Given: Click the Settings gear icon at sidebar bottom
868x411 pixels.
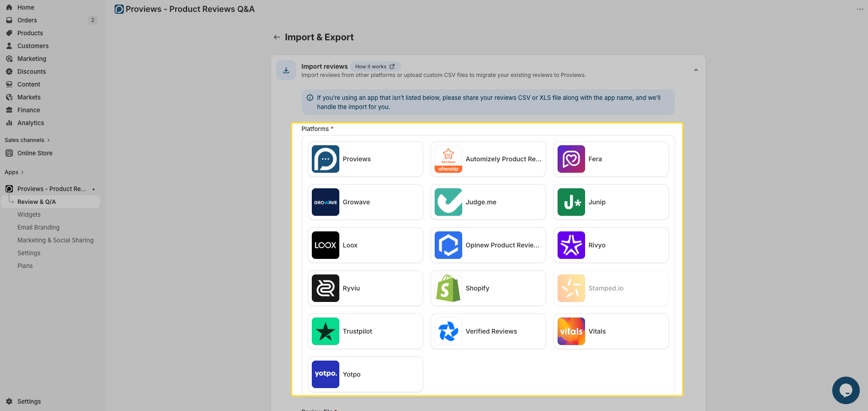Looking at the screenshot, I should click(x=9, y=401).
